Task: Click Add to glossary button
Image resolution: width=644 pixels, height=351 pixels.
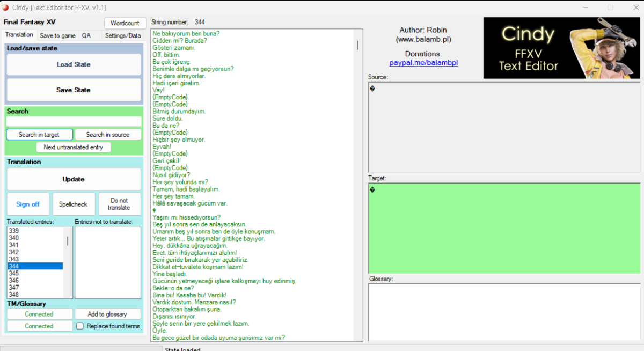Action: click(108, 314)
